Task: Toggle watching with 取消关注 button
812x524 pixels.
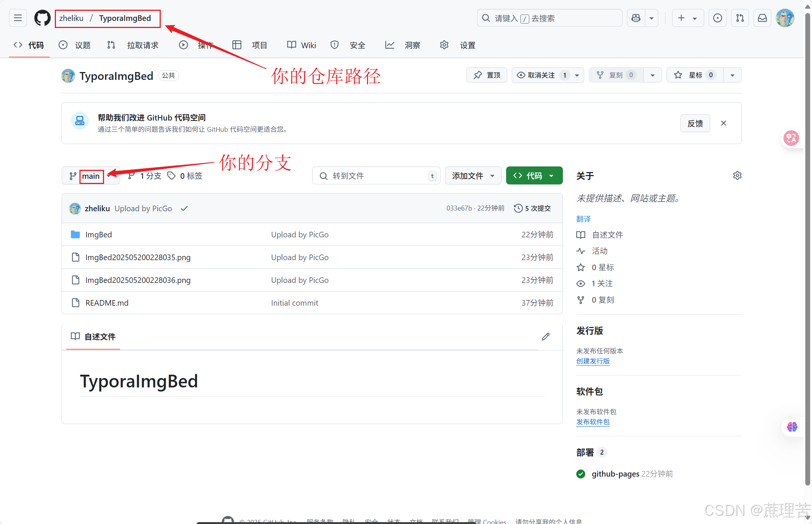Action: coord(541,75)
